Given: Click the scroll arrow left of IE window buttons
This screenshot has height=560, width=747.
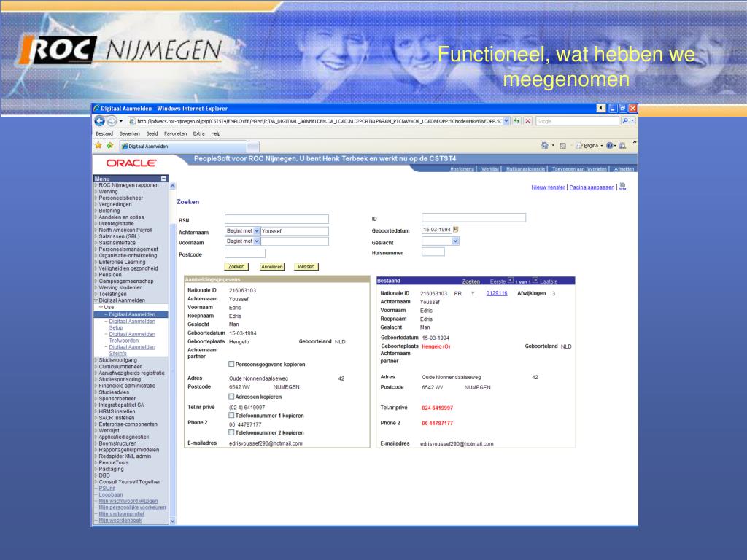Looking at the screenshot, I should point(601,108).
